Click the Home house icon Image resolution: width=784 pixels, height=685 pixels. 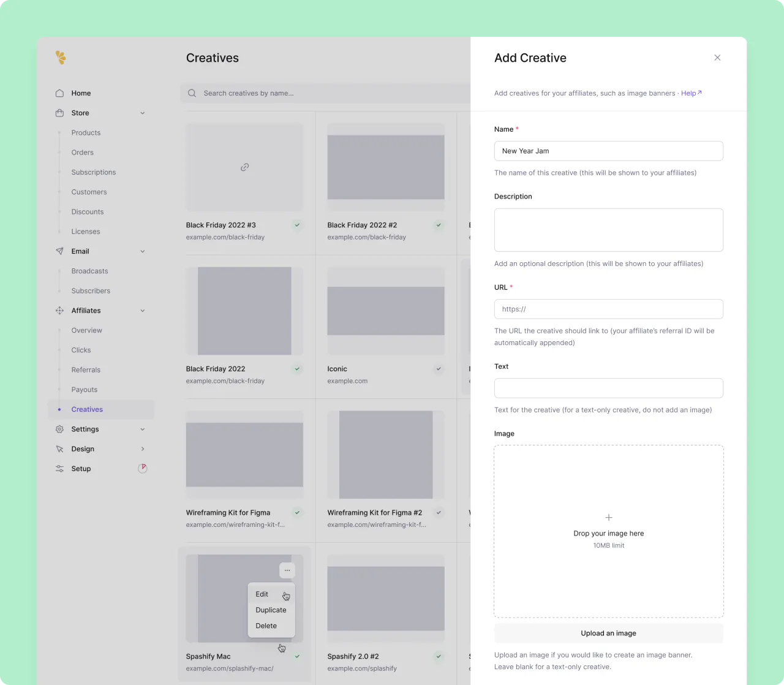pos(59,93)
